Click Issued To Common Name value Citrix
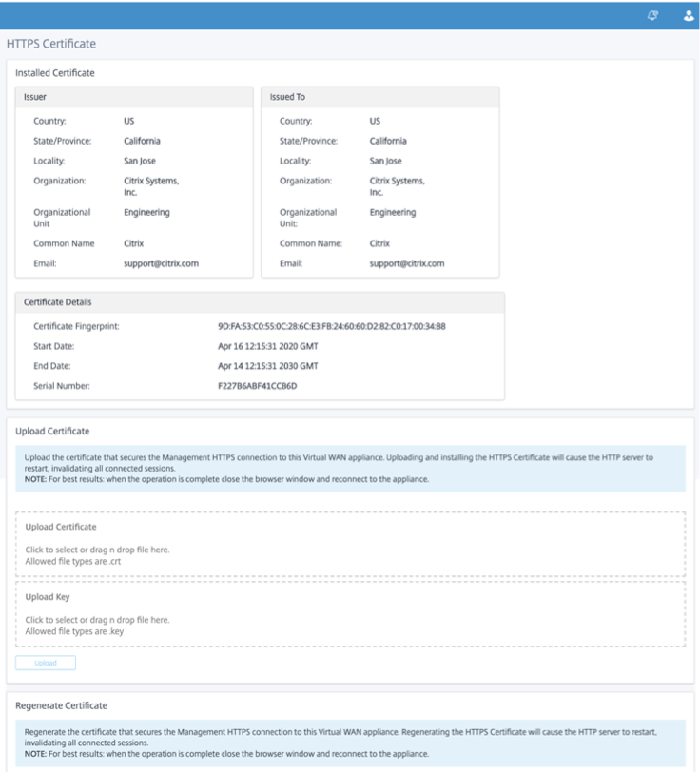The width and height of the screenshot is (700, 772). [x=379, y=243]
